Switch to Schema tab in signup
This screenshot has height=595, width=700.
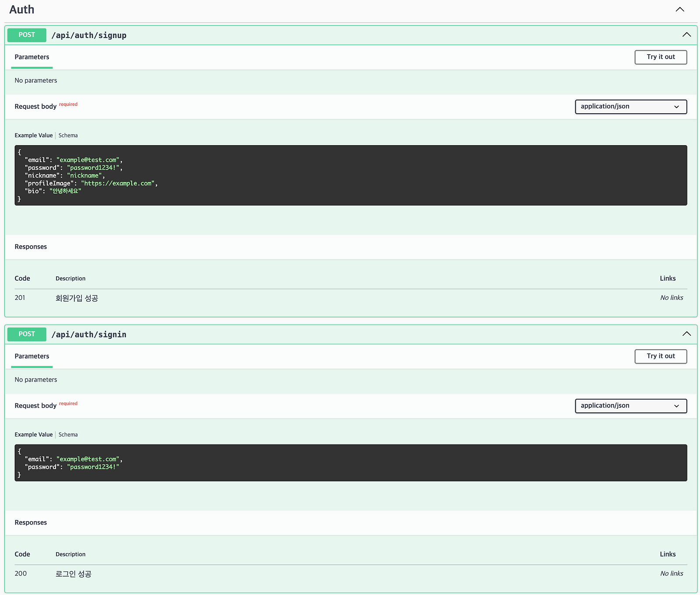(68, 136)
